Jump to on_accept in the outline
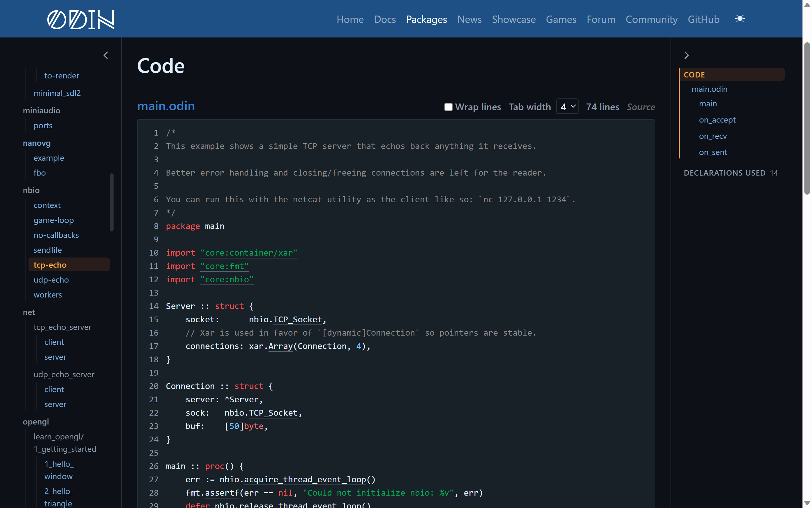Image resolution: width=812 pixels, height=508 pixels. tap(717, 120)
